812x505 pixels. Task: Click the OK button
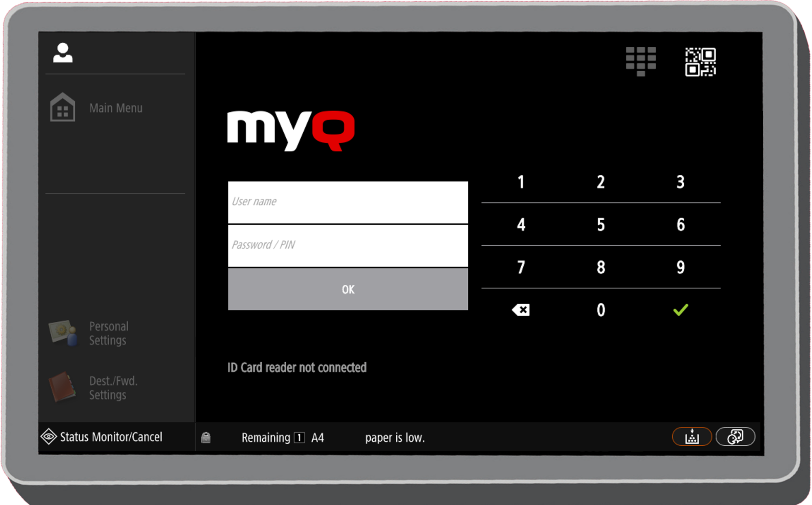pyautogui.click(x=348, y=289)
